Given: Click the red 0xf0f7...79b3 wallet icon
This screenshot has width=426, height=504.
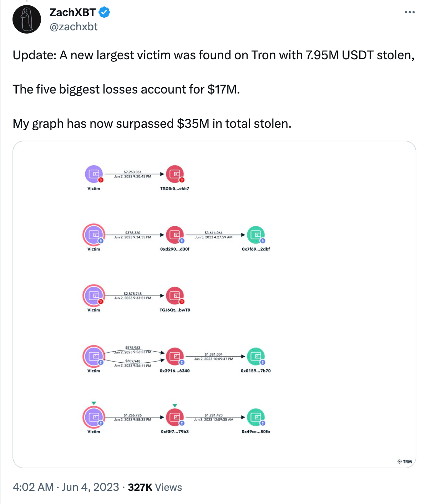Looking at the screenshot, I should (175, 417).
